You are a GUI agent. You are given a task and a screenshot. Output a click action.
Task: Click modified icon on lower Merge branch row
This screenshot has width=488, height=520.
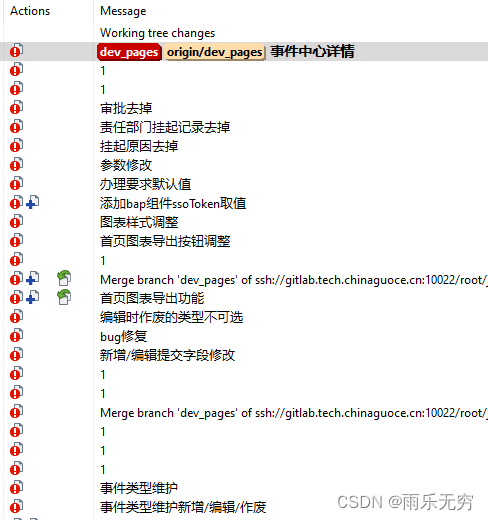(x=16, y=412)
